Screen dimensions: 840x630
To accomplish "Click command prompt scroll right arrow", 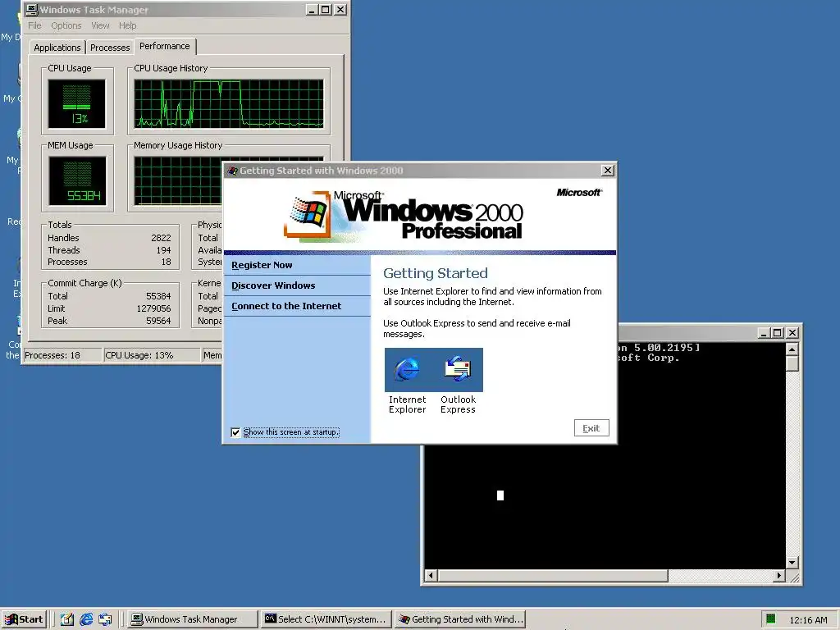I will click(779, 576).
